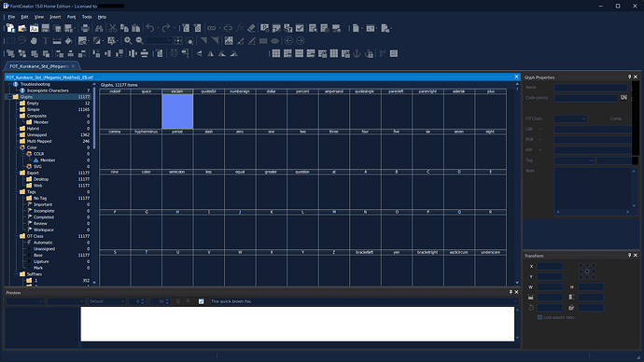This screenshot has width=644, height=362.
Task: Close the Preview panel
Action: [516, 292]
